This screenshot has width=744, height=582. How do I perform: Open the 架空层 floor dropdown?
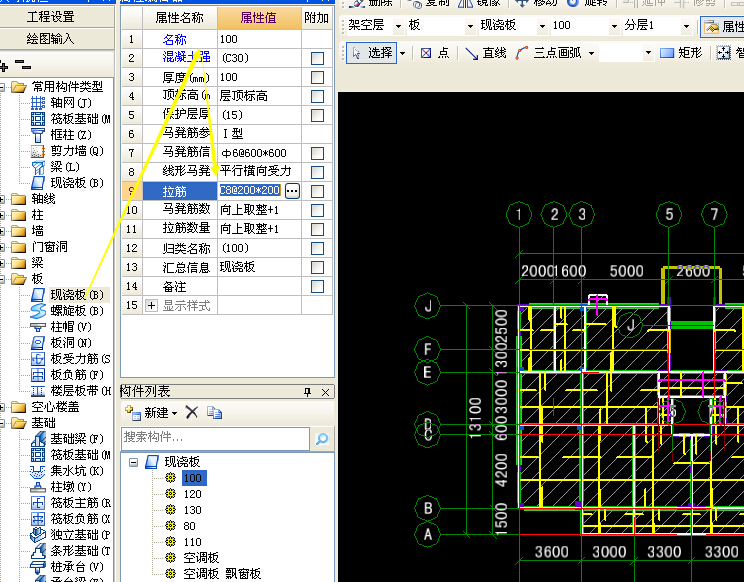(398, 26)
